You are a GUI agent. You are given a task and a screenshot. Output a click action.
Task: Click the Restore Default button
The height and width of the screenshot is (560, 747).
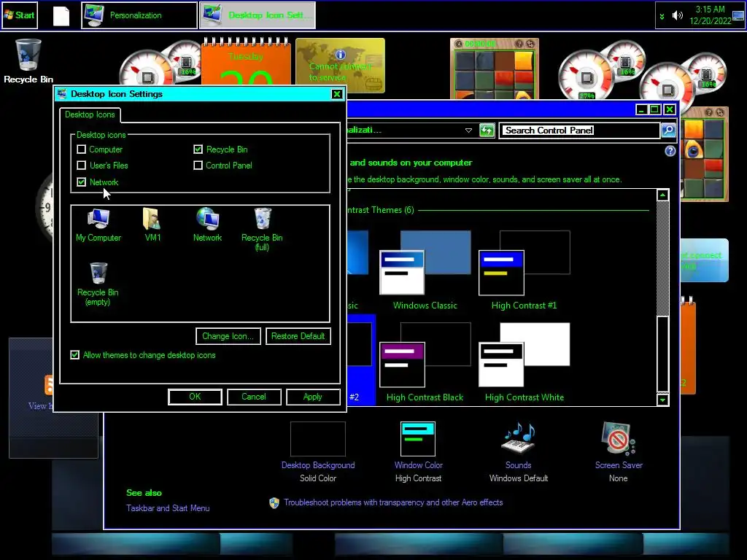click(298, 336)
